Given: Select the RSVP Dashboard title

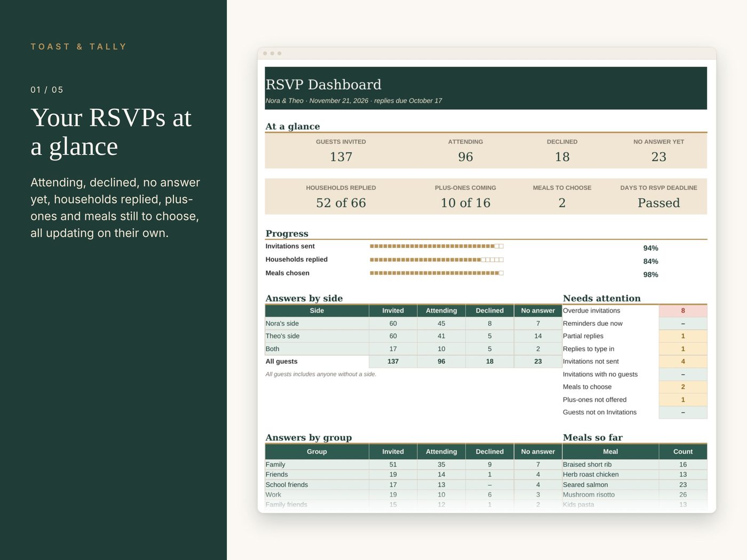Looking at the screenshot, I should pos(323,84).
